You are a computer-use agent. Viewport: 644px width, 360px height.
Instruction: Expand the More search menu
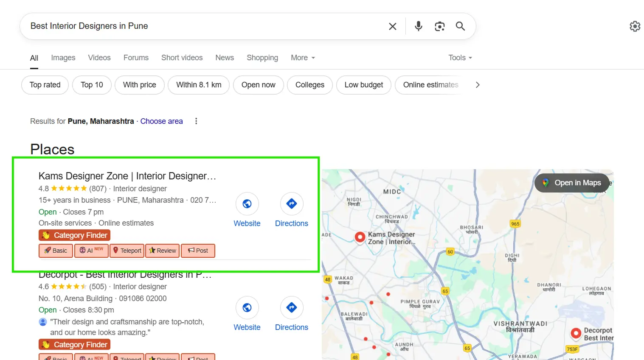click(303, 58)
